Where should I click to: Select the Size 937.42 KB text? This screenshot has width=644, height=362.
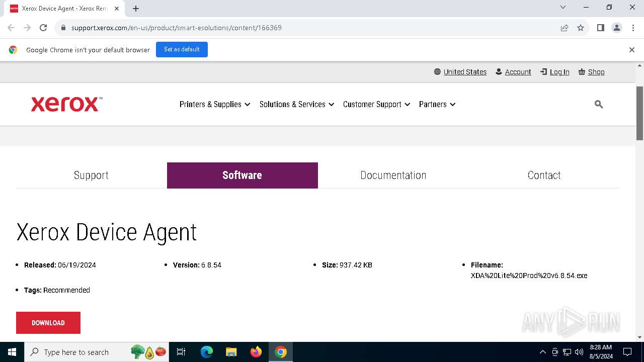[x=347, y=265]
